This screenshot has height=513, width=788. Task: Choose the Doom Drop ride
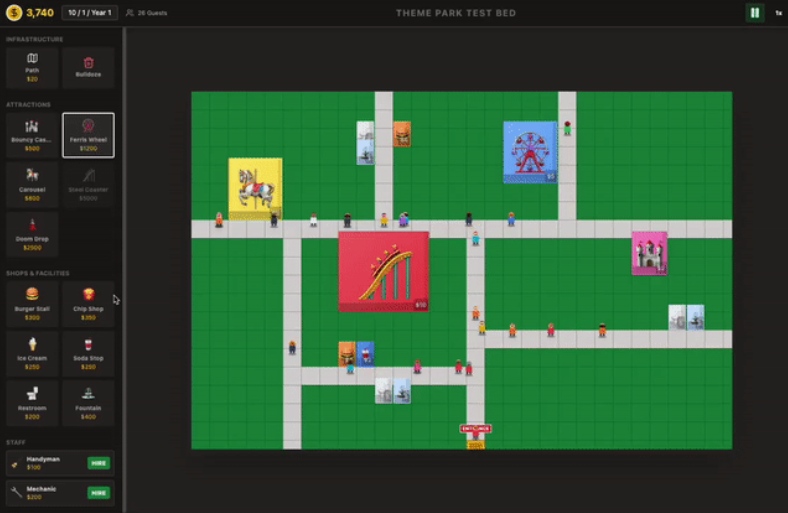pyautogui.click(x=32, y=233)
